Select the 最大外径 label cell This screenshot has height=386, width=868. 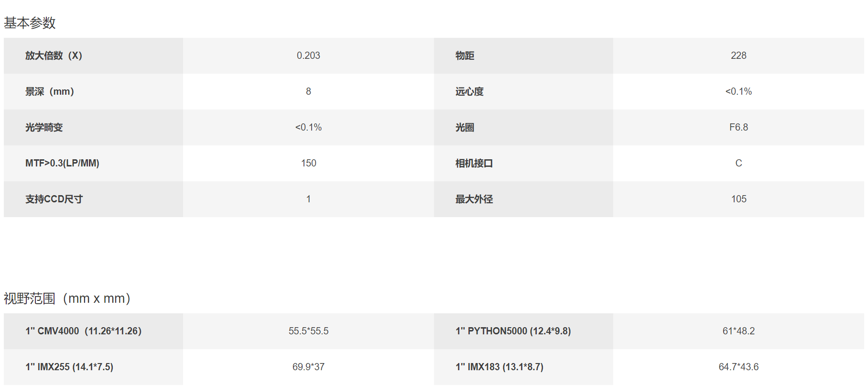click(x=523, y=199)
